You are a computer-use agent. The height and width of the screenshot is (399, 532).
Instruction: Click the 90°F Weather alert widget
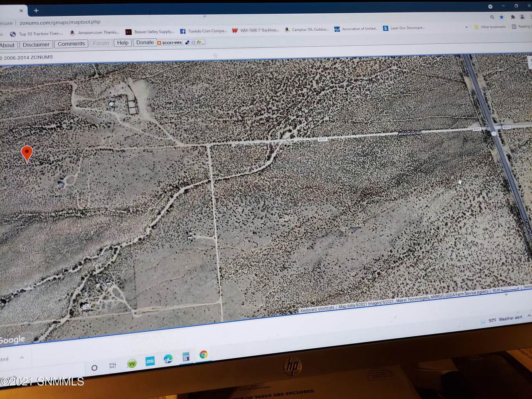point(501,320)
